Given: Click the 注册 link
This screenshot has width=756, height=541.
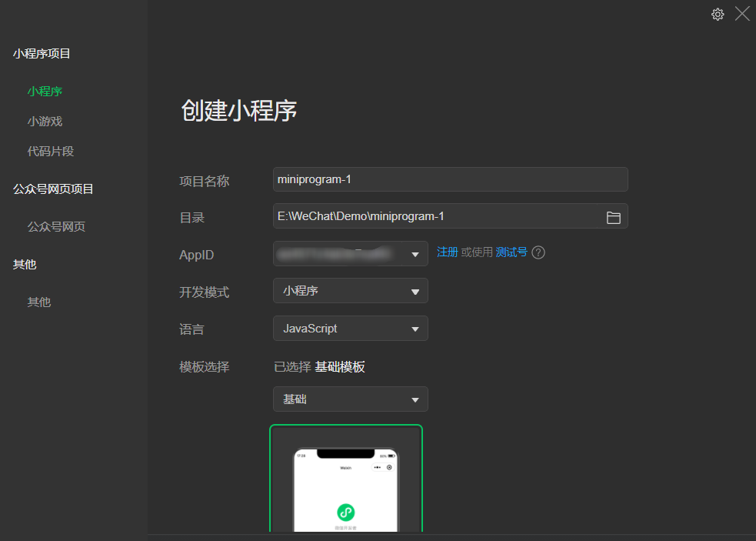Looking at the screenshot, I should 448,252.
